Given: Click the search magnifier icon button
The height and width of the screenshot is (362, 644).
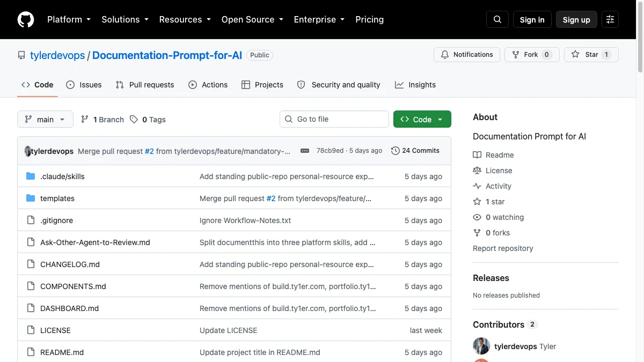Looking at the screenshot, I should click(x=497, y=20).
